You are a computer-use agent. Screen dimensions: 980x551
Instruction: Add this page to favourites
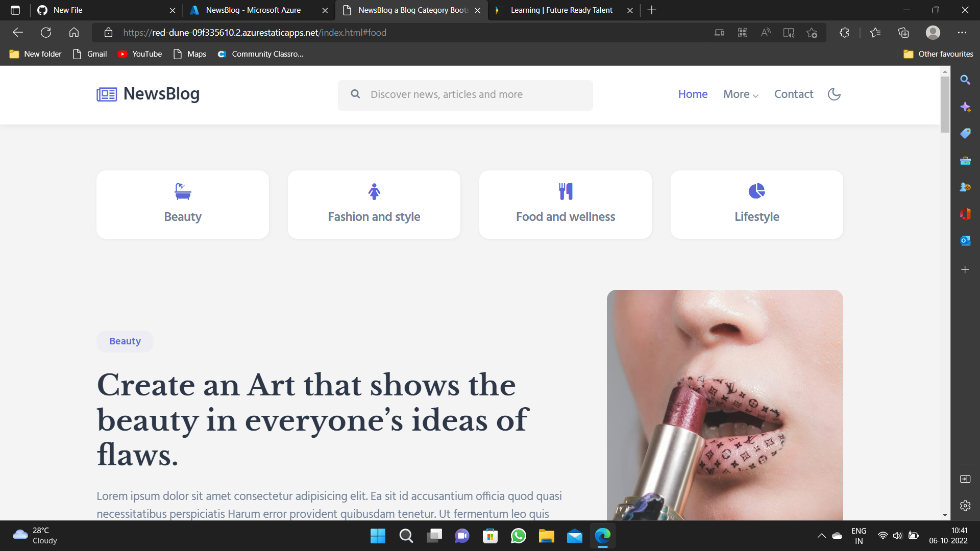(x=812, y=32)
